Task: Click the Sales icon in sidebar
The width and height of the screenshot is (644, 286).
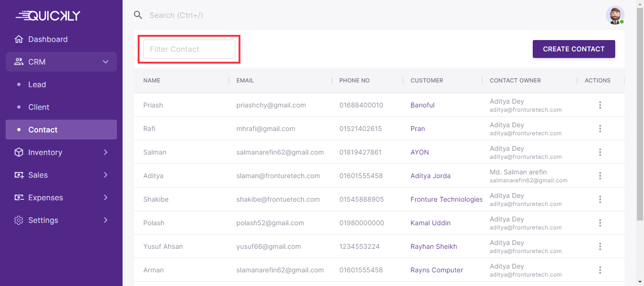Action: tap(19, 175)
